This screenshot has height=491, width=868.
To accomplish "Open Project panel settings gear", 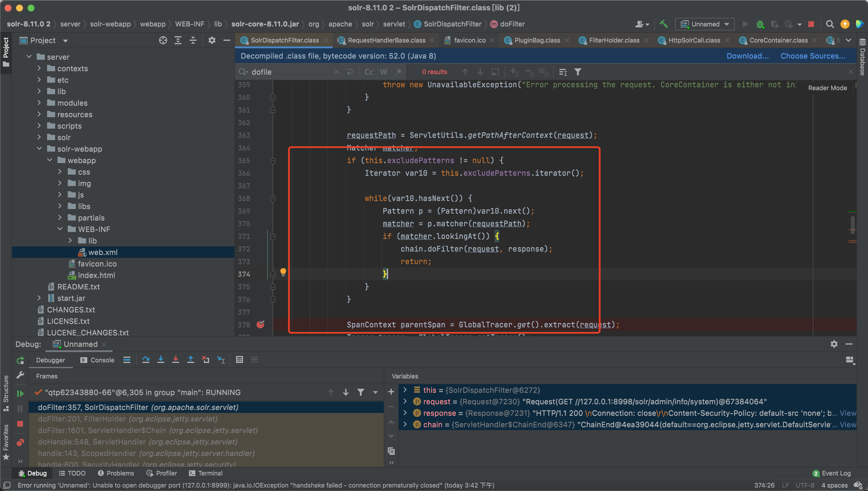I will (x=212, y=40).
